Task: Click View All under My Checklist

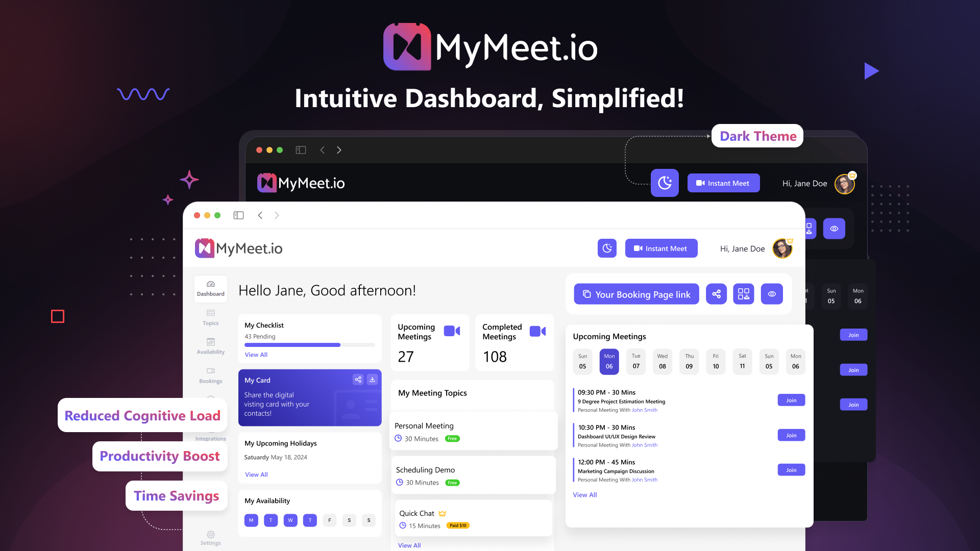Action: coord(256,354)
